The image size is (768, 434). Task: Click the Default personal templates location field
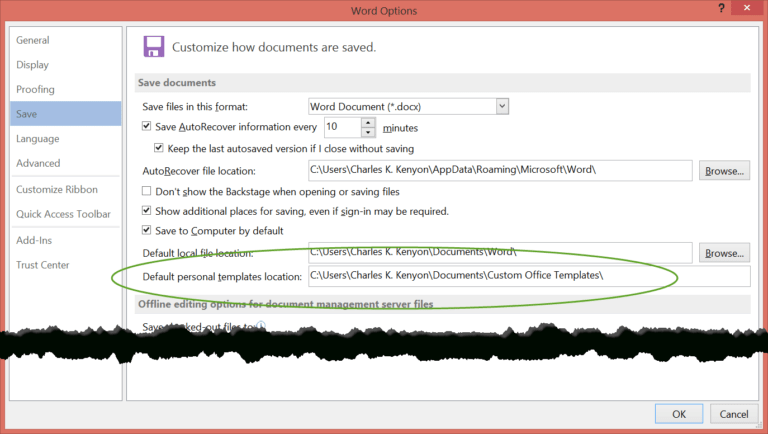pyautogui.click(x=529, y=276)
